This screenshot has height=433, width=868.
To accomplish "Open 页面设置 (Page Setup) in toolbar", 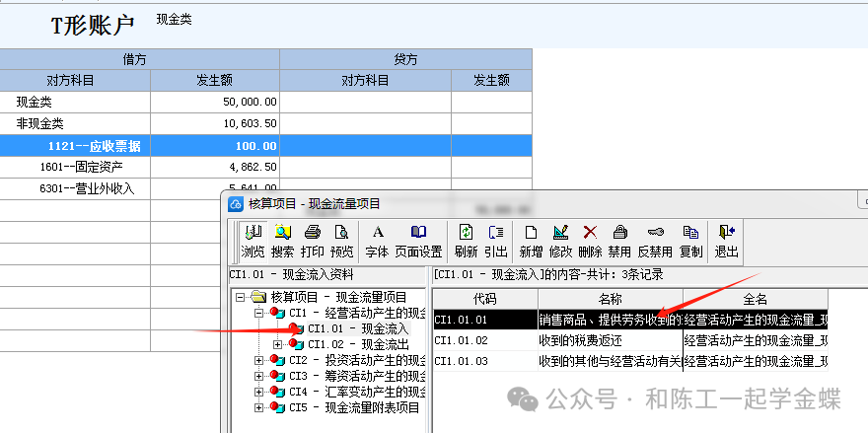I will click(x=418, y=241).
